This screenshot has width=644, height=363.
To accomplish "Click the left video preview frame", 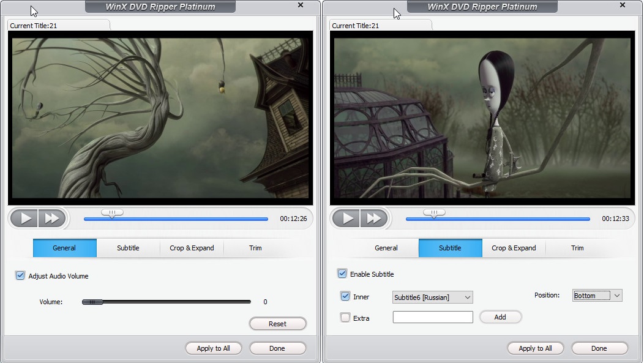I will pyautogui.click(x=160, y=118).
